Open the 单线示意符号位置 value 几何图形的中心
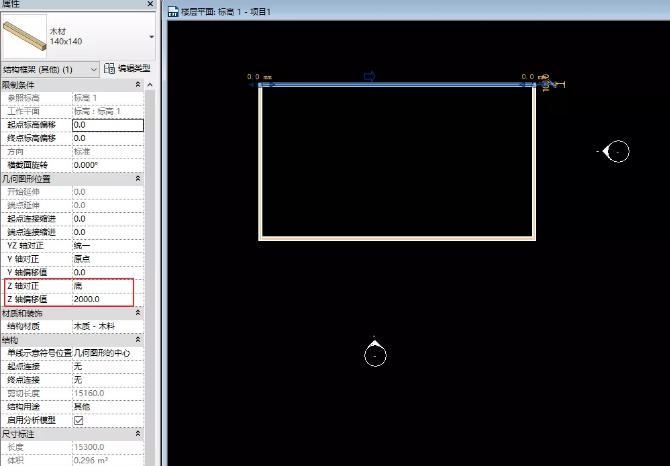The image size is (670, 466). 108,353
